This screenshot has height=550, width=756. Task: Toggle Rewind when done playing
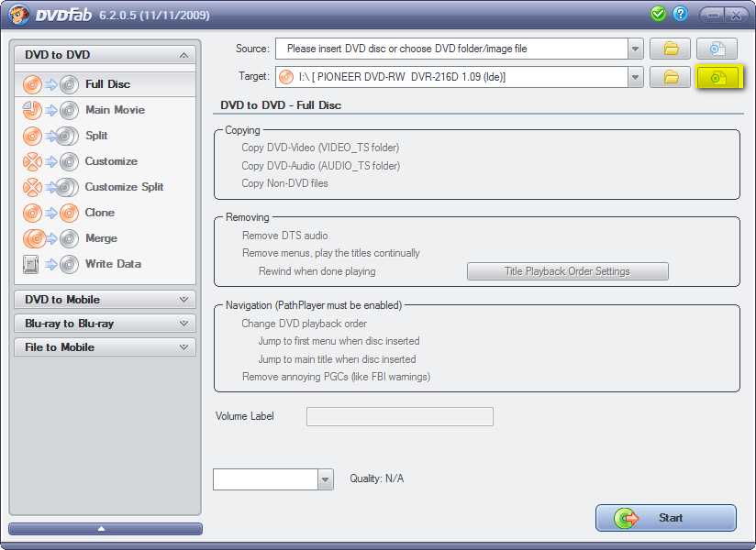click(x=317, y=271)
